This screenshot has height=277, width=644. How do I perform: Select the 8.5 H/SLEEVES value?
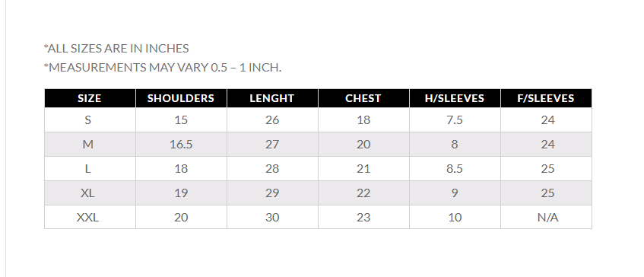point(455,168)
